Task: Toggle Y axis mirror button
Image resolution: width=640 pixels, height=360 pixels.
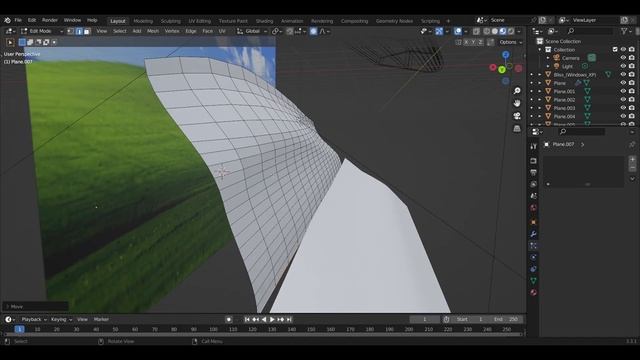Action: pyautogui.click(x=473, y=42)
